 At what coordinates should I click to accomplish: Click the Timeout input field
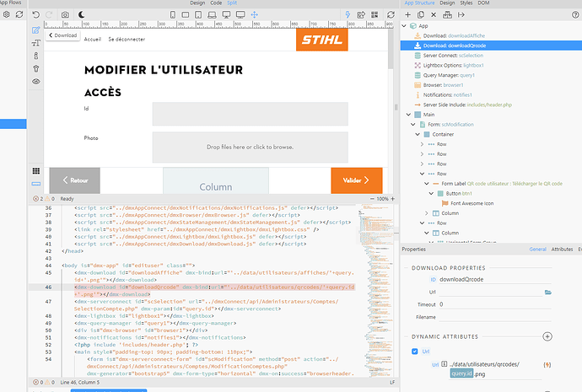pyautogui.click(x=495, y=304)
